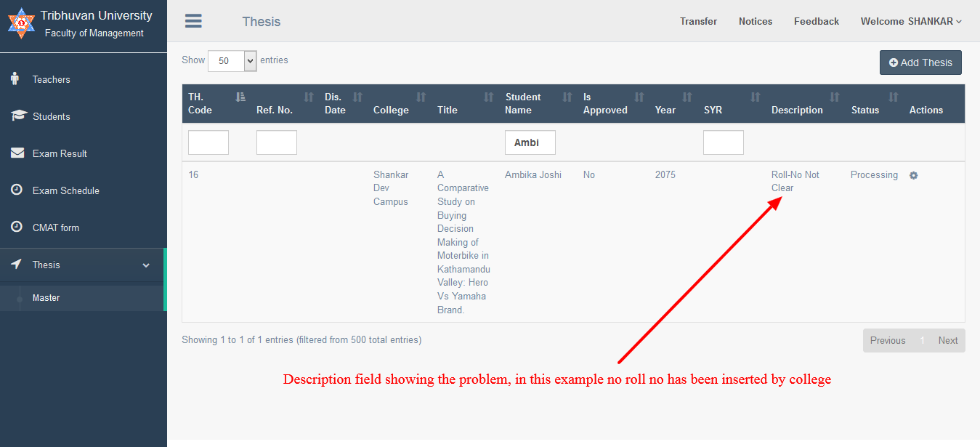Click the Exam Result envelope icon
The image size is (980, 447).
pos(17,153)
